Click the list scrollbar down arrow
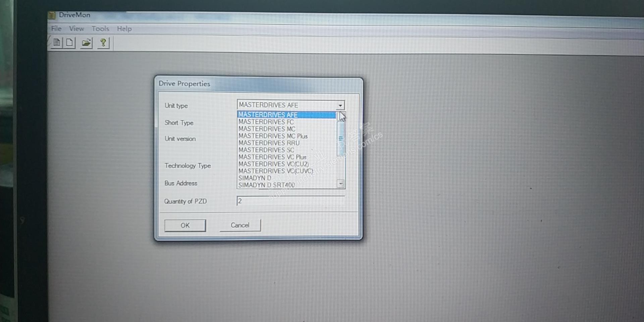This screenshot has width=644, height=322. (x=341, y=183)
